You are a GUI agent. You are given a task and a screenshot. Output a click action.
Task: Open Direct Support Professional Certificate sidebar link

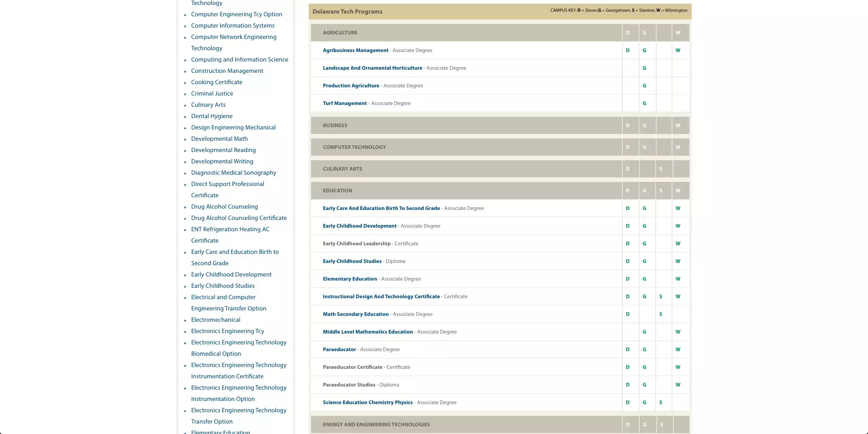(x=227, y=190)
